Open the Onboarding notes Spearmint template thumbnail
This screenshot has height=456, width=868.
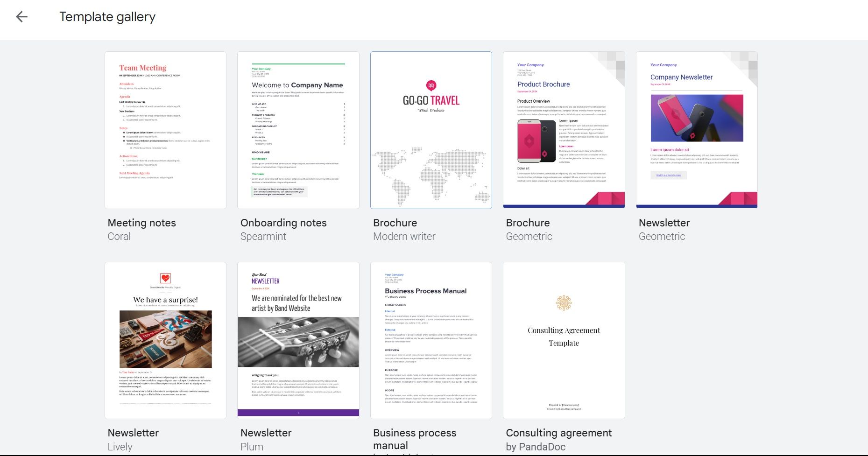[298, 130]
